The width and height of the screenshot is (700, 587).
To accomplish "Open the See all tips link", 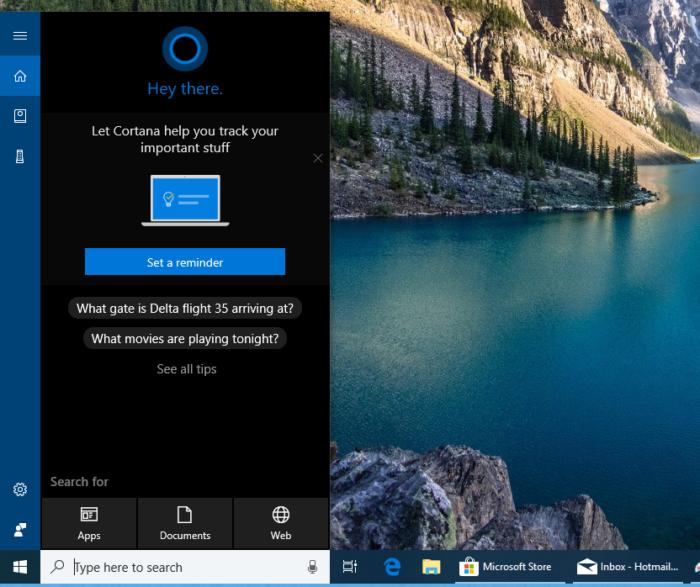I will point(187,369).
